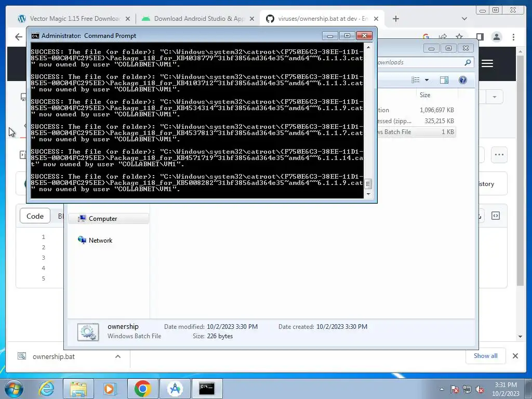Go back in Chrome browser

click(x=19, y=37)
